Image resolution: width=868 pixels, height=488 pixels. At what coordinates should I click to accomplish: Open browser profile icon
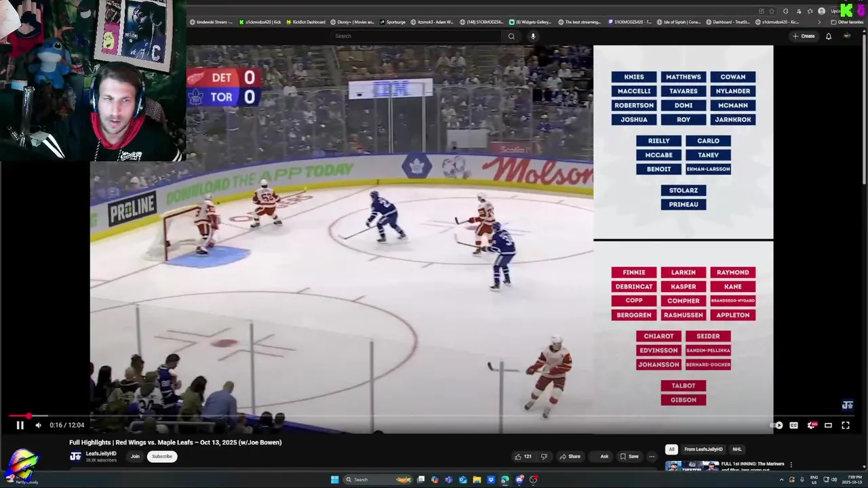point(822,11)
